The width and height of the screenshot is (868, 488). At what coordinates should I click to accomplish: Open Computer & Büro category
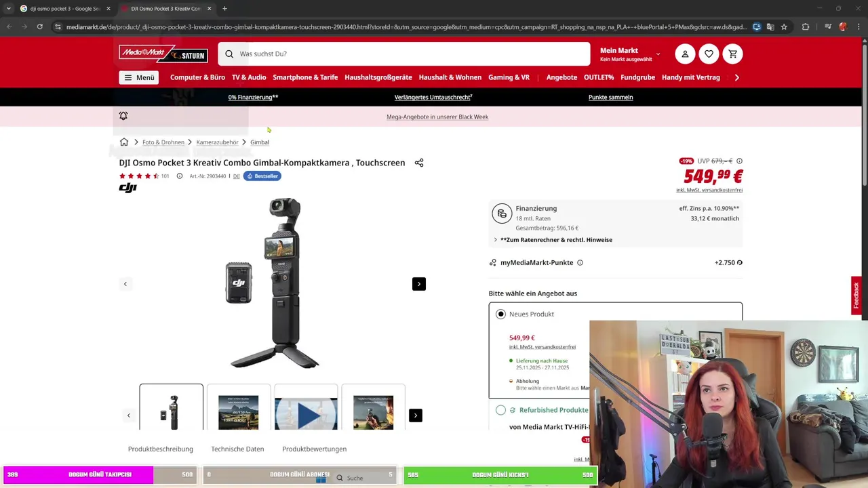point(197,77)
